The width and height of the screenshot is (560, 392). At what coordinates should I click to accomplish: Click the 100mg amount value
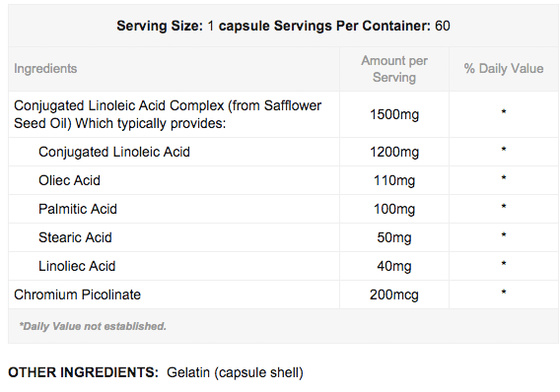394,209
